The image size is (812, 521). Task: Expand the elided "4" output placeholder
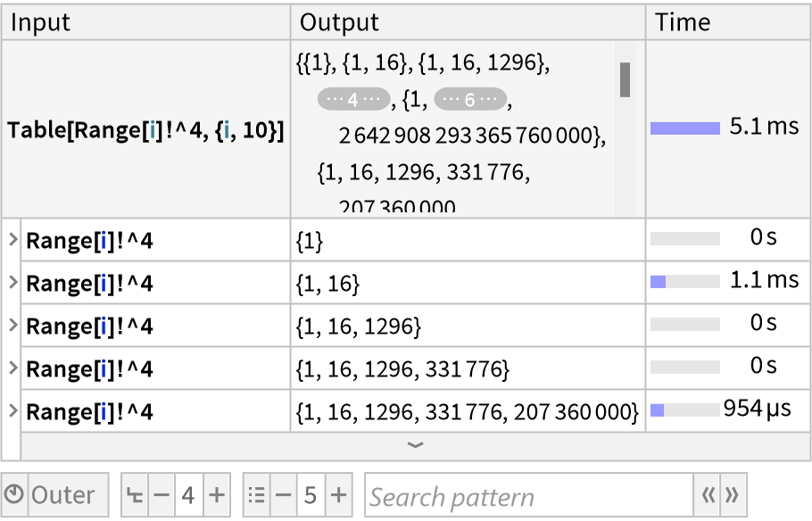tap(353, 101)
